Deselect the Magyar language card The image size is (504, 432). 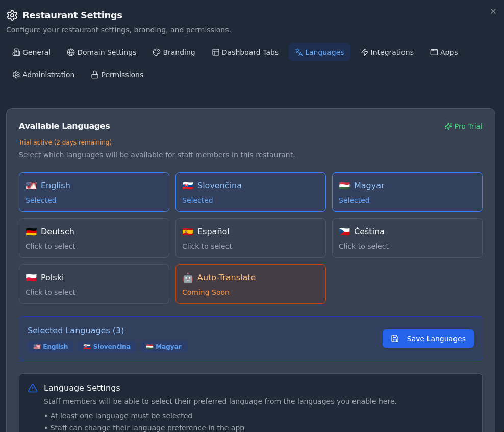(x=407, y=192)
